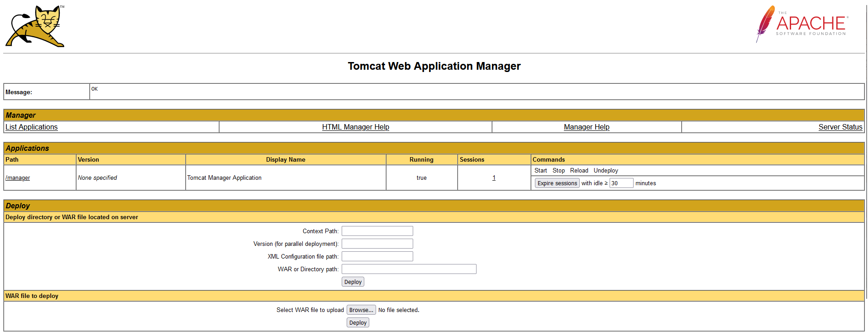Screen dimensions: 868x336
Task: Click the Start command text
Action: pos(541,171)
